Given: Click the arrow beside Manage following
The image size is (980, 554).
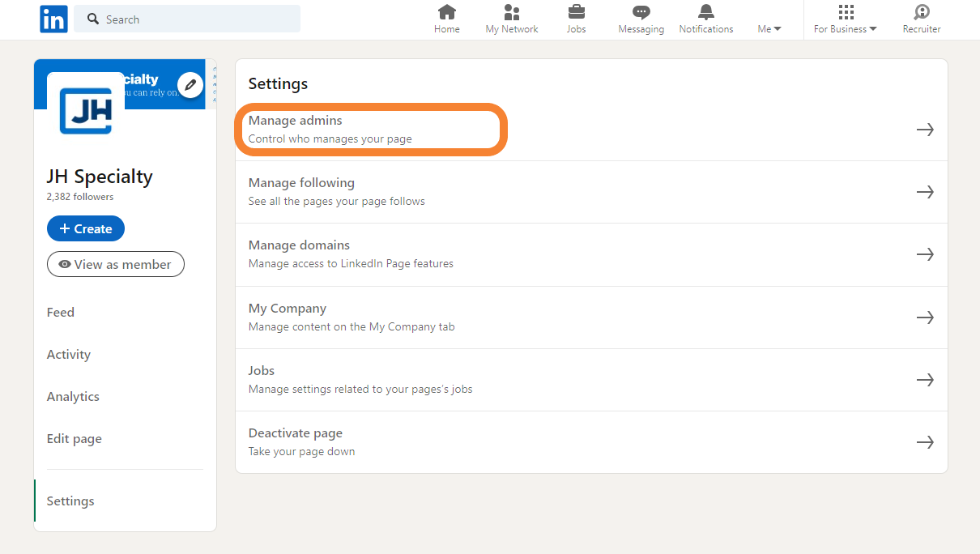Looking at the screenshot, I should (925, 192).
